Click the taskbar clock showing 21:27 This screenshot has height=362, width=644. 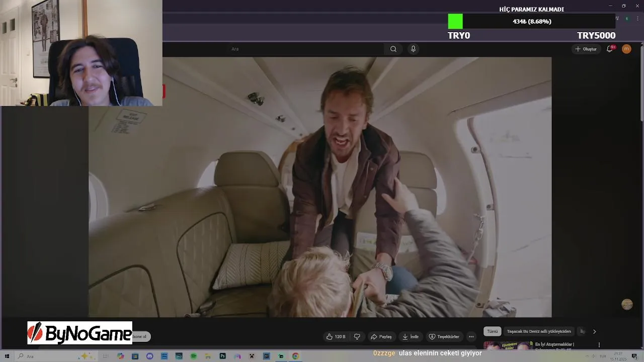coord(618,356)
